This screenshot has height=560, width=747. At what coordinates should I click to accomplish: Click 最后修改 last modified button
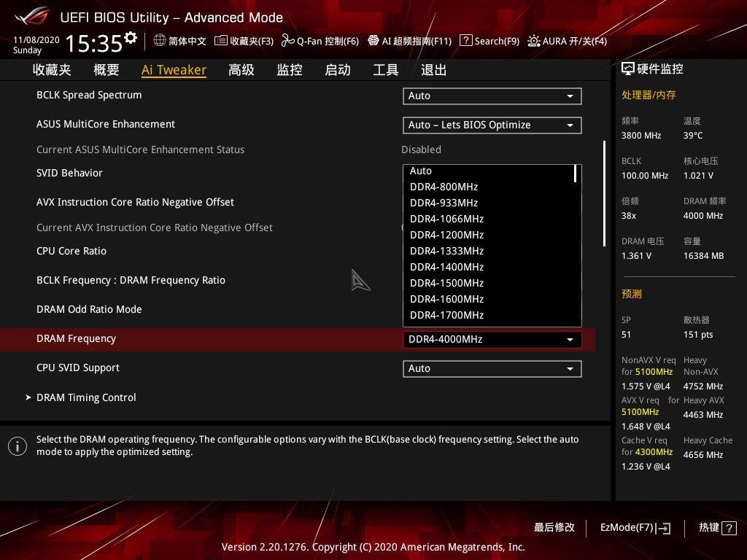coord(554,528)
